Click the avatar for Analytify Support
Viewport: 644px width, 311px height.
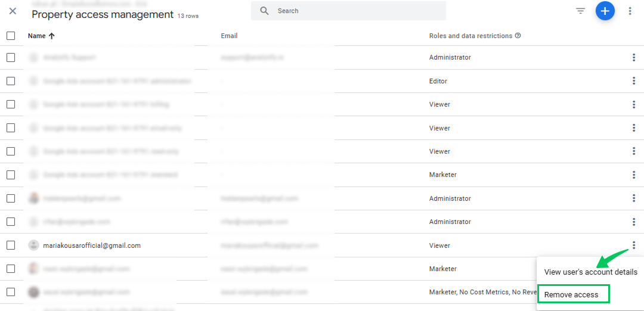[33, 57]
